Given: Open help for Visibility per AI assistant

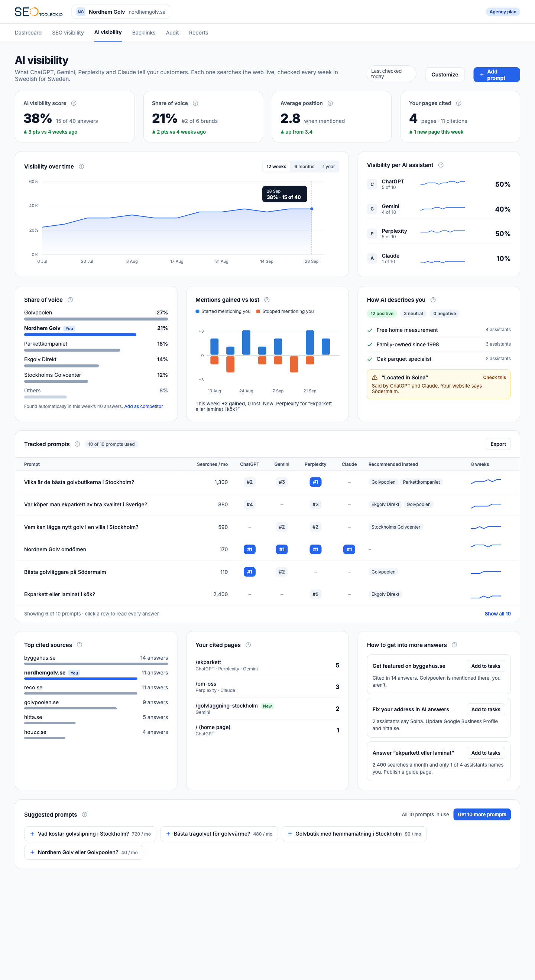Looking at the screenshot, I should pyautogui.click(x=441, y=165).
